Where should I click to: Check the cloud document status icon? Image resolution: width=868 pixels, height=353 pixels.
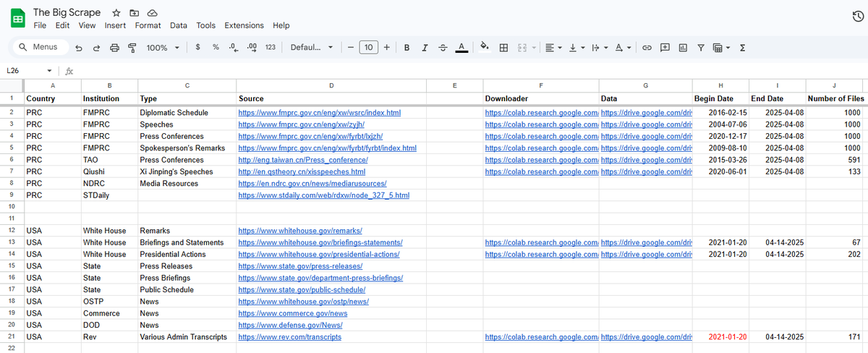click(152, 13)
